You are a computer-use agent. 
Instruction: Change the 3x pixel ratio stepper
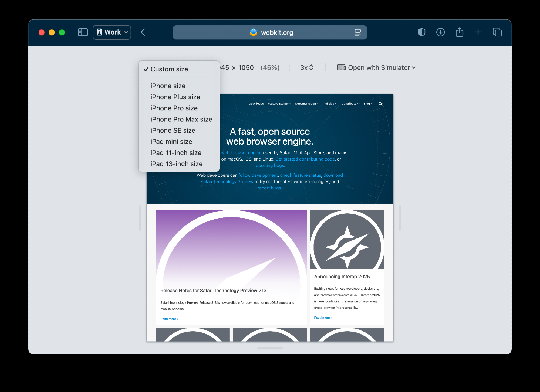point(307,68)
